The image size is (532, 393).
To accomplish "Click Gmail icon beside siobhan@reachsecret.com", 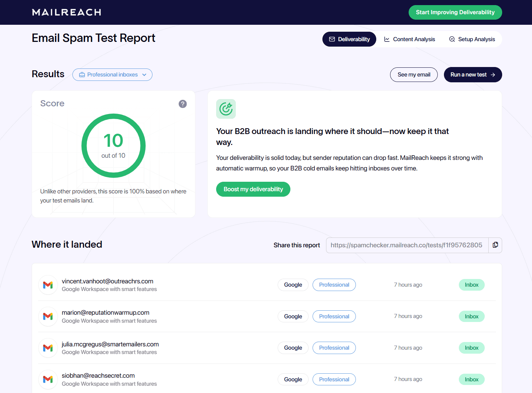I will point(48,380).
